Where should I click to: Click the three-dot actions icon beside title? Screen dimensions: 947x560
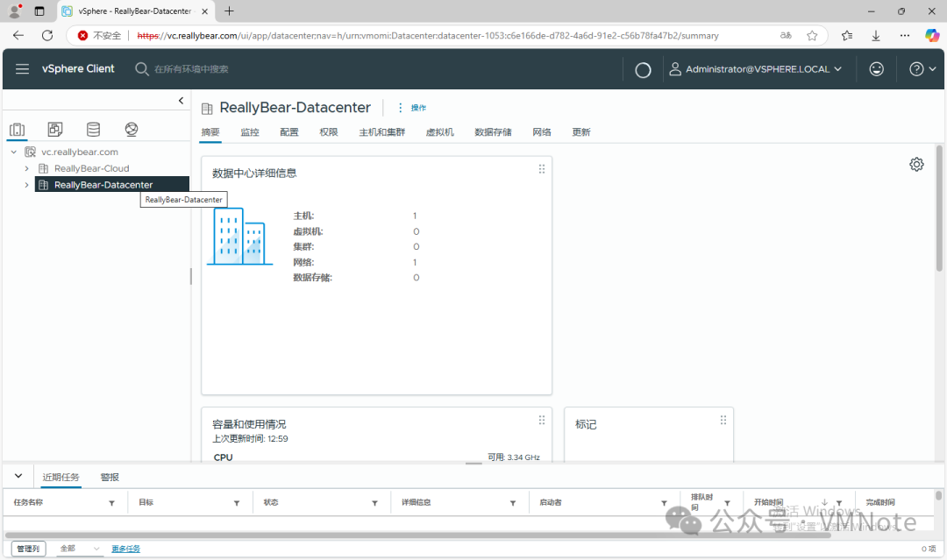pyautogui.click(x=400, y=108)
